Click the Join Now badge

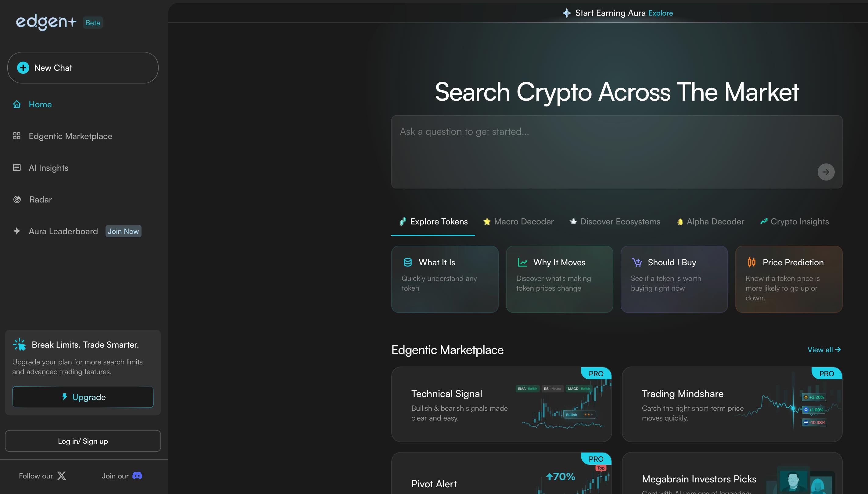pos(123,231)
